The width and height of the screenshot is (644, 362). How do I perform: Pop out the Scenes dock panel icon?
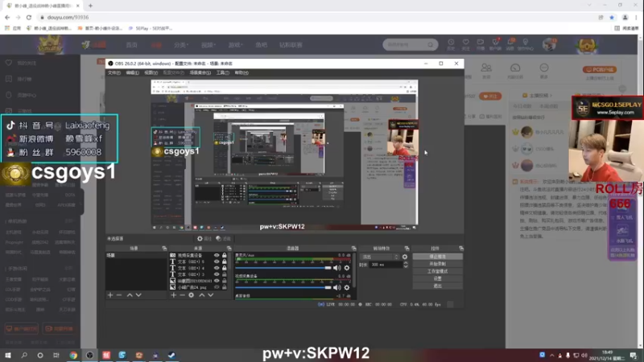[x=164, y=249]
